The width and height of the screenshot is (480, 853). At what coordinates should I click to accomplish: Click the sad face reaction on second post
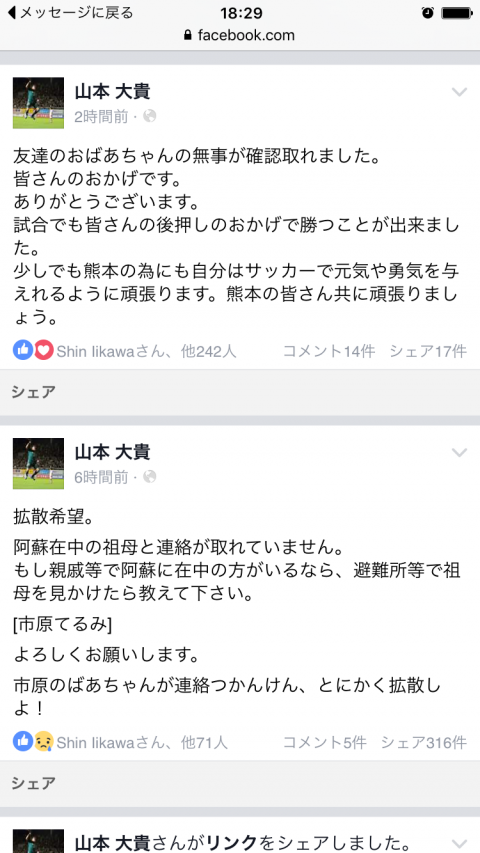44,741
